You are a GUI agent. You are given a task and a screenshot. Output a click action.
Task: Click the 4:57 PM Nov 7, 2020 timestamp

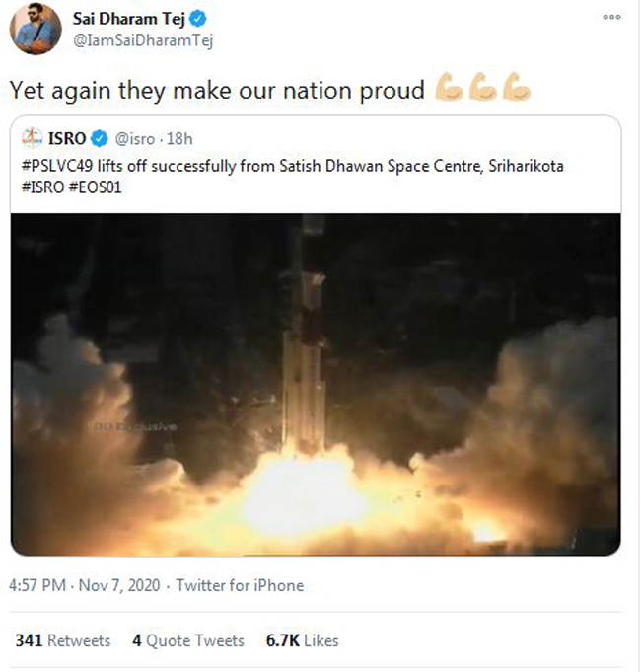86,585
